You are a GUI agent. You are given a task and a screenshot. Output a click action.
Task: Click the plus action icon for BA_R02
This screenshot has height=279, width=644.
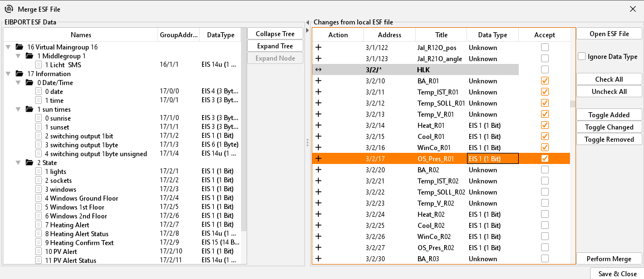318,170
